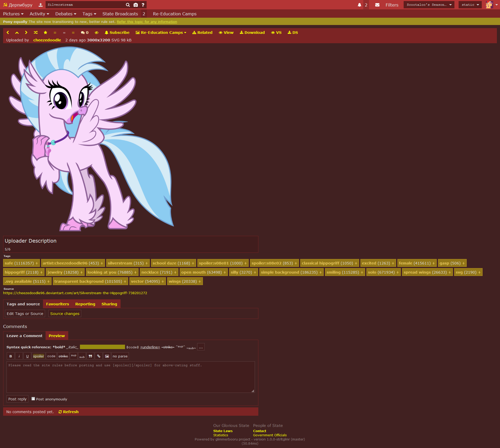Apply underline formatting button
This screenshot has height=448, width=500.
click(27, 356)
